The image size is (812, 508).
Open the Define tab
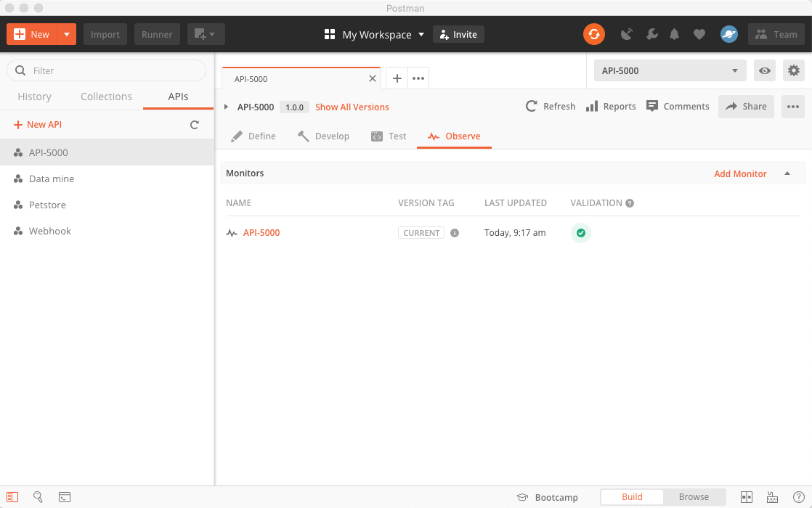253,136
